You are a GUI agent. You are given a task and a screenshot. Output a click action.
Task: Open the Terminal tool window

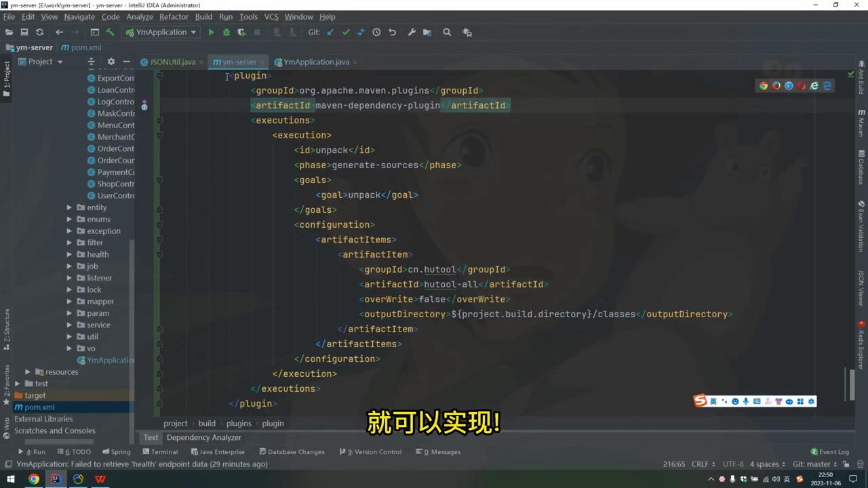tap(161, 452)
